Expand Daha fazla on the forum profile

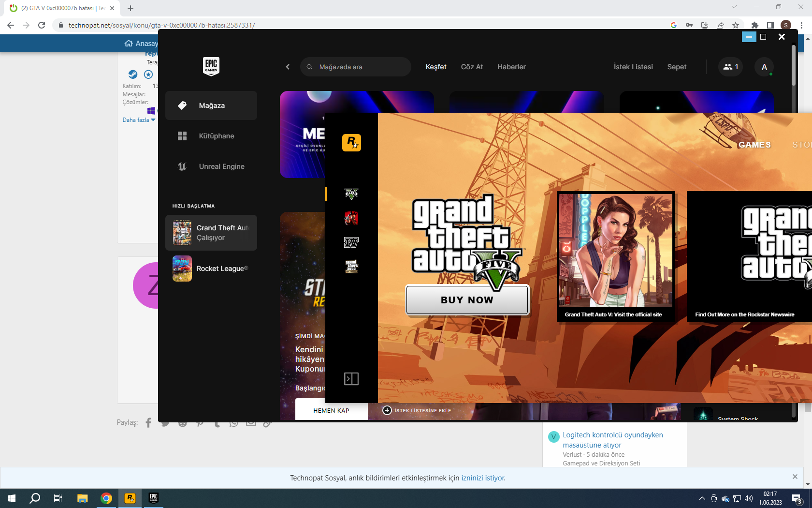tap(139, 120)
